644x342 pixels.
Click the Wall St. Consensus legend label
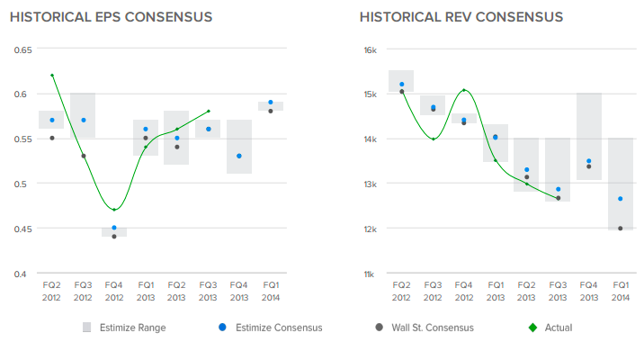point(433,328)
